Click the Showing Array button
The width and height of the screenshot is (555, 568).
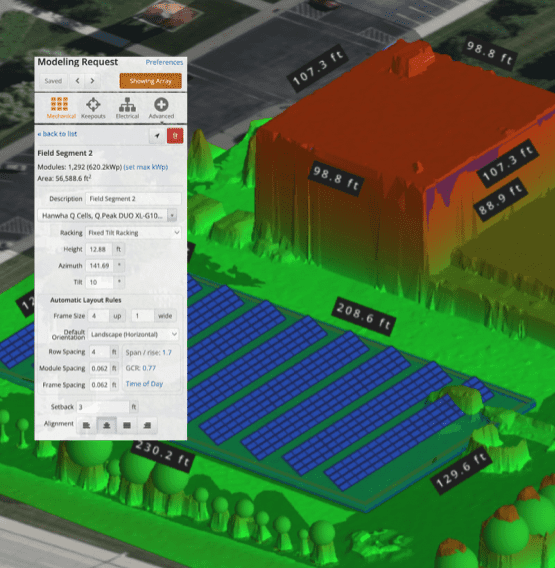tap(151, 81)
